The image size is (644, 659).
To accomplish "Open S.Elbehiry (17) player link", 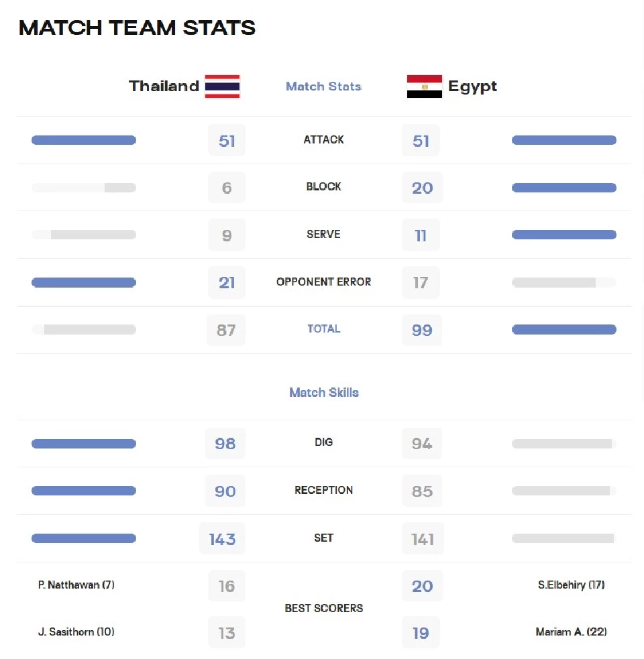I will [x=571, y=585].
